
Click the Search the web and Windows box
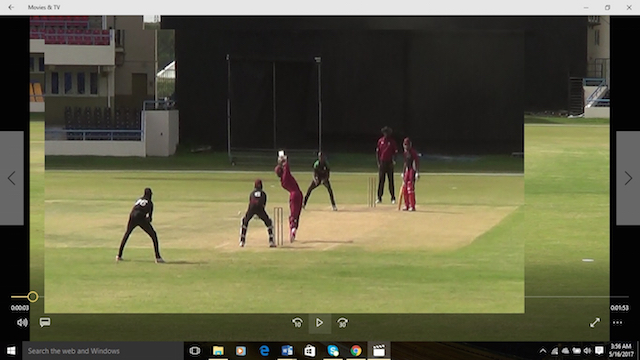tap(103, 351)
